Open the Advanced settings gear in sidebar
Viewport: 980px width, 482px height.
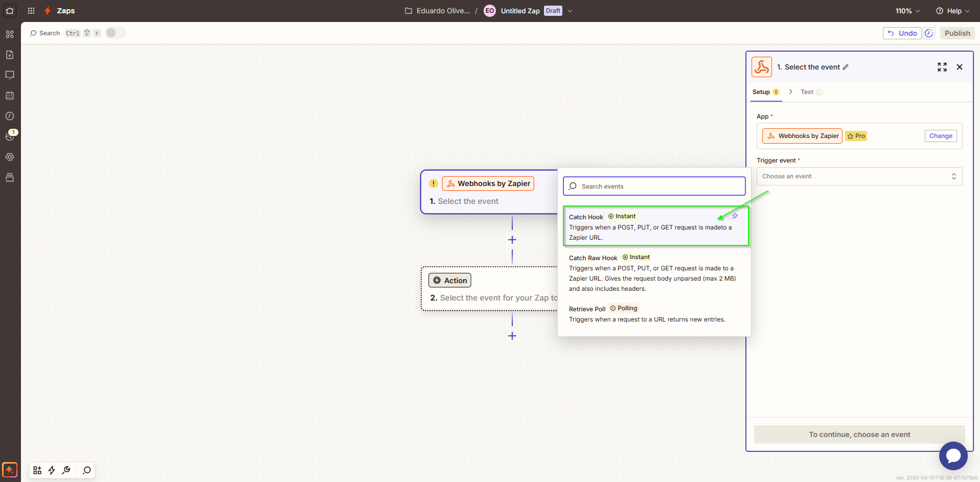pyautogui.click(x=10, y=157)
